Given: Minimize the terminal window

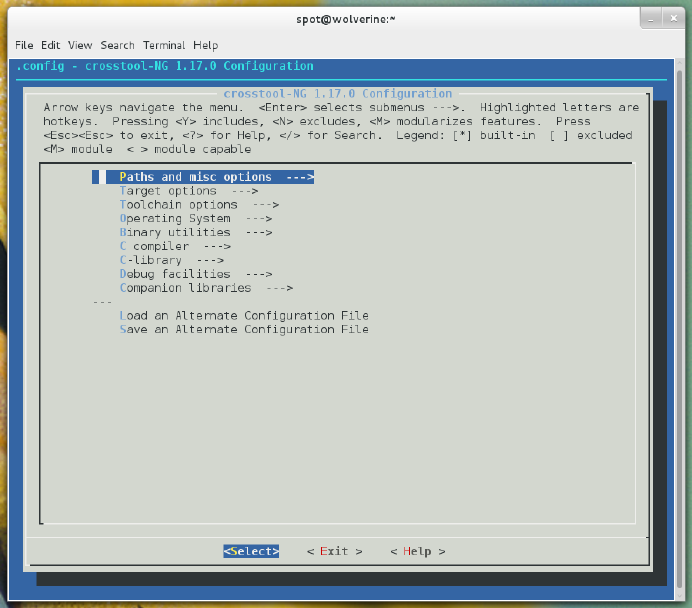Looking at the screenshot, I should point(651,19).
